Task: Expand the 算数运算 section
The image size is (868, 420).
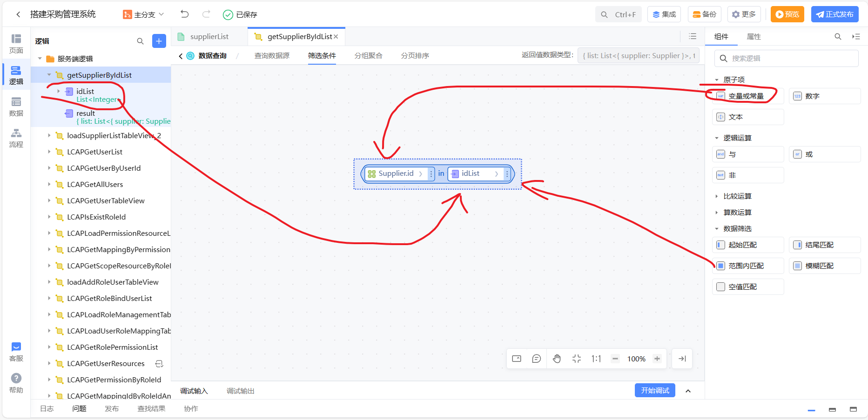Action: click(x=717, y=212)
